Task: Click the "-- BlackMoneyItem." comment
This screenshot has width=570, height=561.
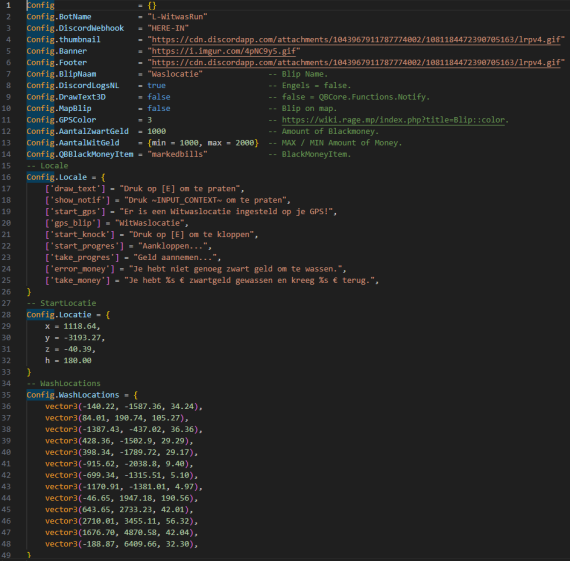Action: [x=310, y=154]
